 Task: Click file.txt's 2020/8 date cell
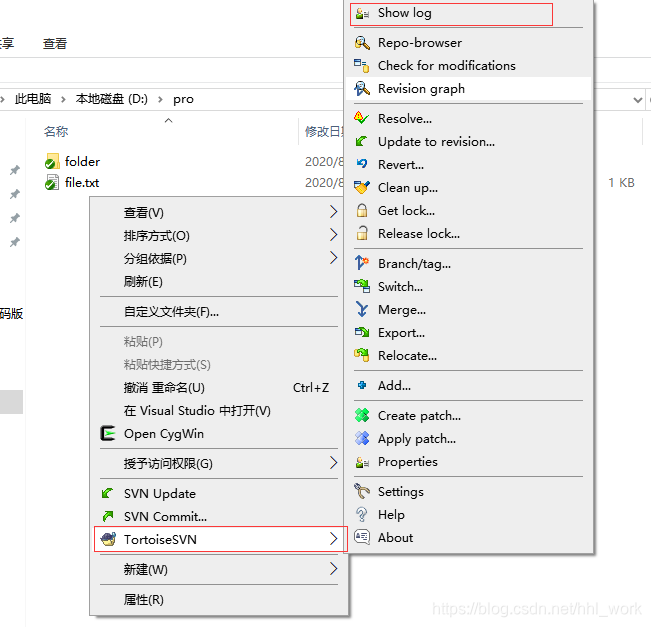pos(324,182)
